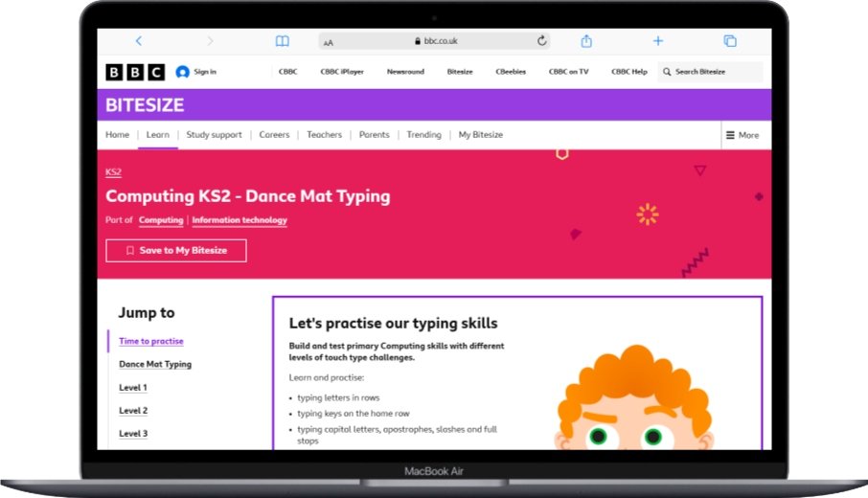Jump to Level 1
The height and width of the screenshot is (498, 868).
coord(133,387)
